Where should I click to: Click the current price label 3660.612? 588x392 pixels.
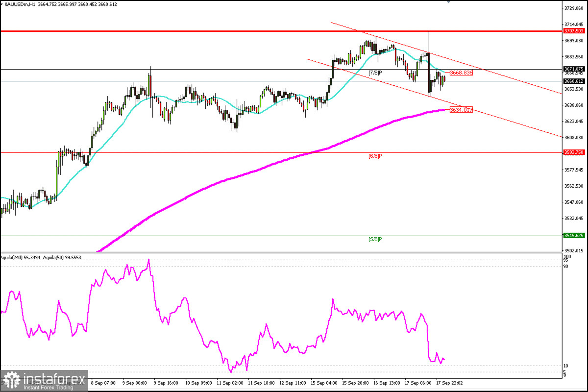574,81
